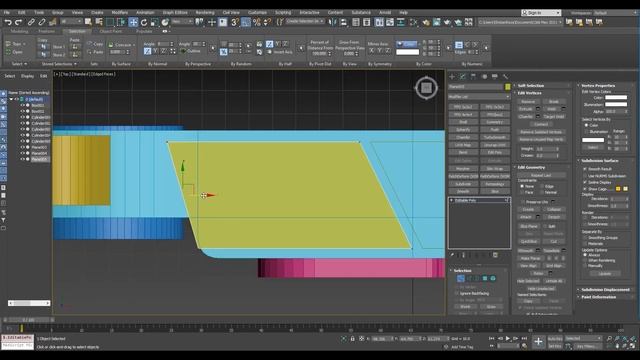Open the Select by Name dialog icon

99,22
